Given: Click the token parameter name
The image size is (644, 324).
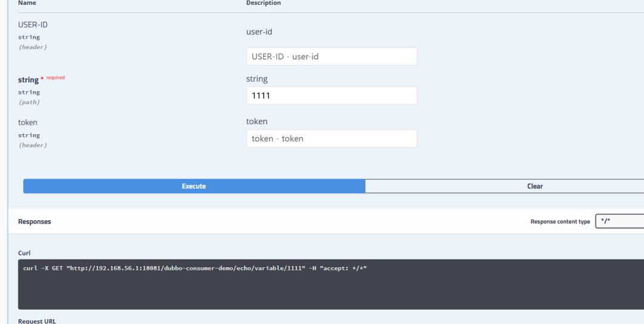Looking at the screenshot, I should point(27,122).
